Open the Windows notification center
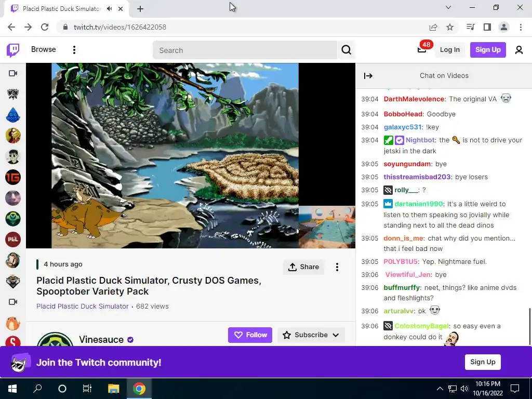This screenshot has width=532, height=399. [x=515, y=389]
